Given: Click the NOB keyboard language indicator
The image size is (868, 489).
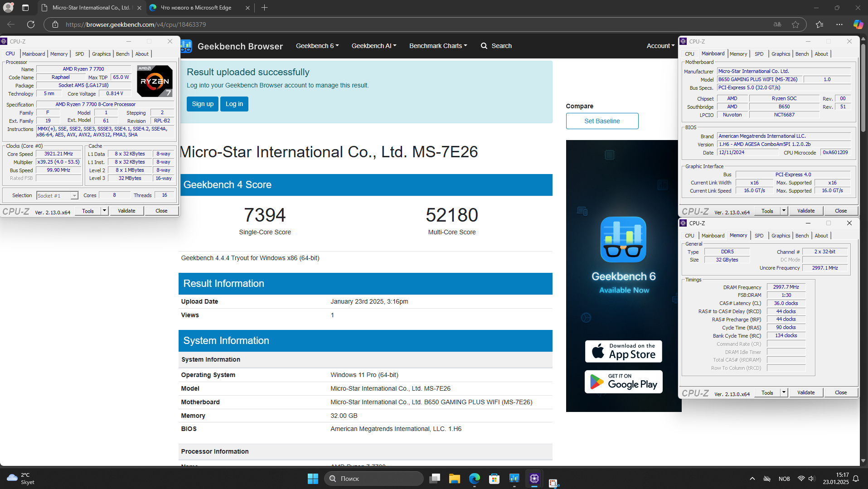Looking at the screenshot, I should pyautogui.click(x=784, y=479).
